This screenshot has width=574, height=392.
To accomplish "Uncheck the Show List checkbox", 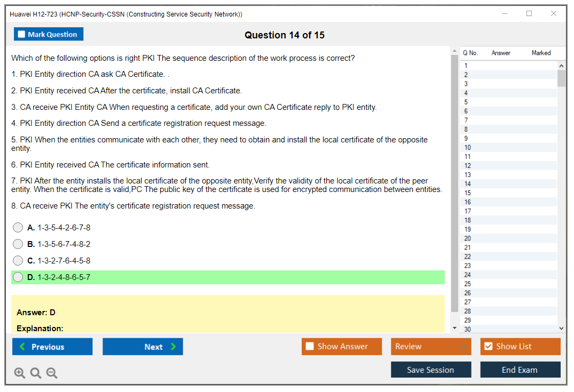I will (488, 347).
